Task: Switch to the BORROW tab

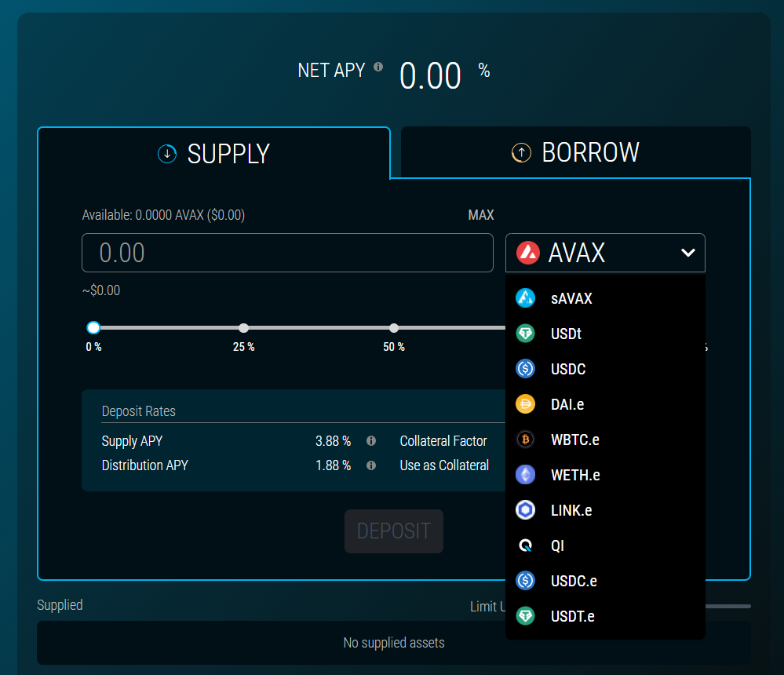Action: 575,152
